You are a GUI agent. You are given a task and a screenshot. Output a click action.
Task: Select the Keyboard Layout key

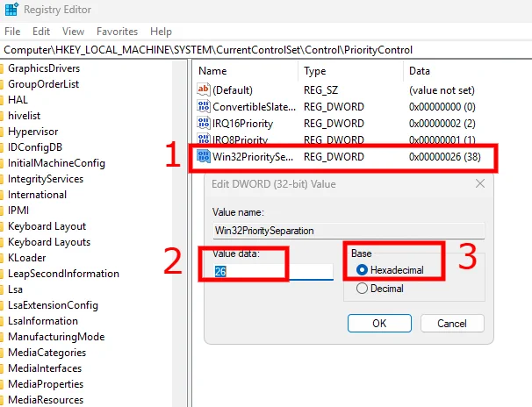coord(47,226)
